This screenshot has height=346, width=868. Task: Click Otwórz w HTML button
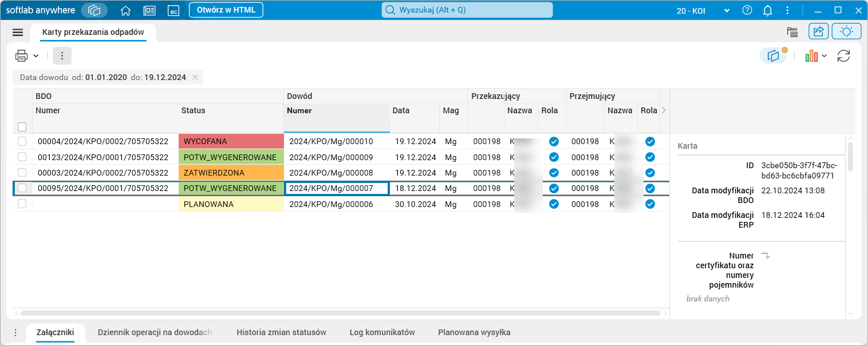click(226, 10)
